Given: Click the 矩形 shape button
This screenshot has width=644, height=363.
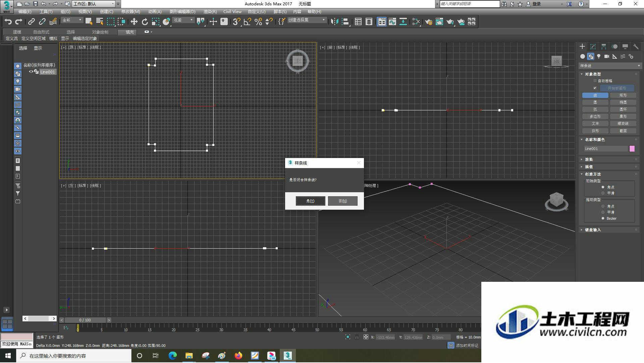Looking at the screenshot, I should (x=623, y=96).
